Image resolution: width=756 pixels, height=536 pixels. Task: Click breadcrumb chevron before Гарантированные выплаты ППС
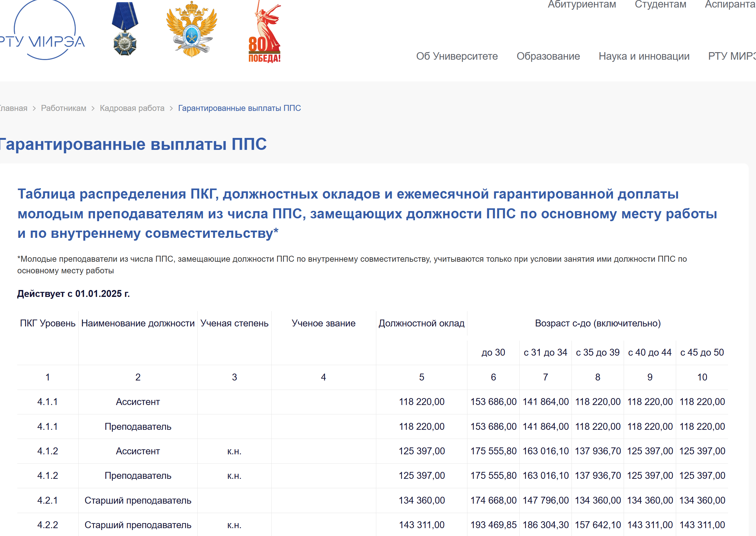[x=171, y=109]
